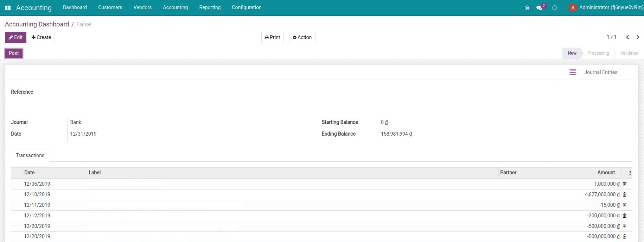This screenshot has height=242, width=644.
Task: Click Accounting Dashboard breadcrumb link
Action: 37,24
